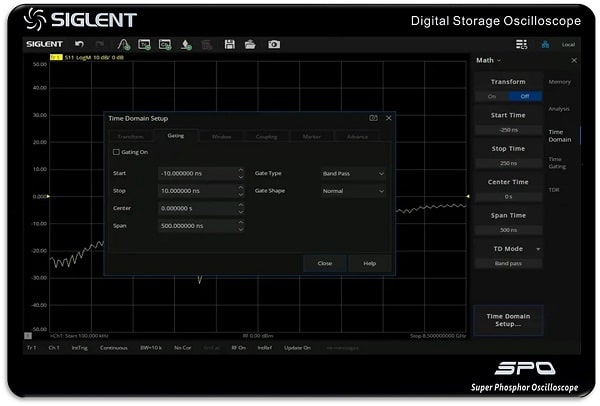Increase the Center value stepper
This screenshot has width=600, height=406.
241,205
